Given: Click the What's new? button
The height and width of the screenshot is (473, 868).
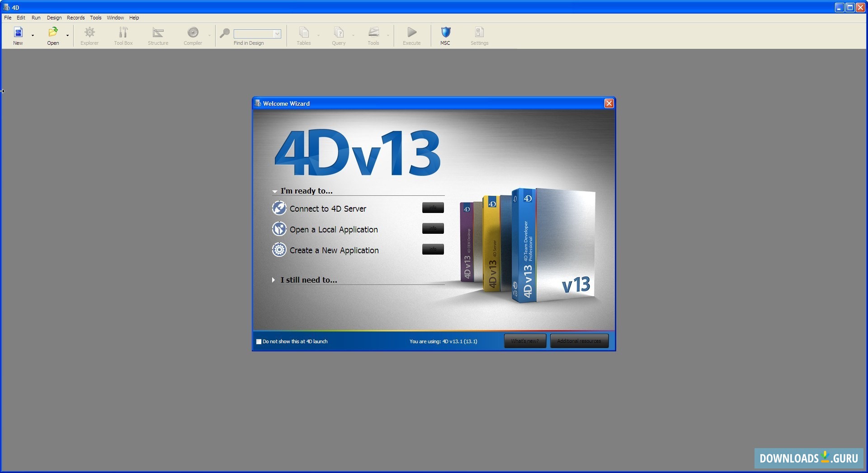Looking at the screenshot, I should tap(525, 341).
